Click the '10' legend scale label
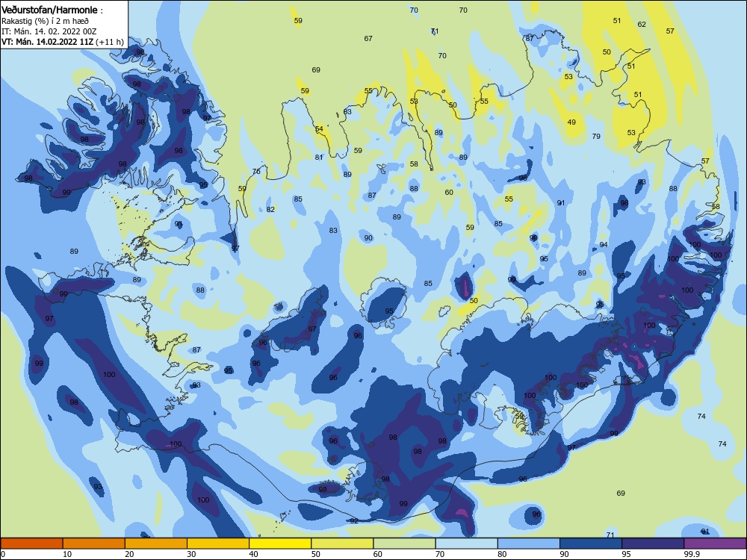This screenshot has height=560, width=747. tap(67, 554)
